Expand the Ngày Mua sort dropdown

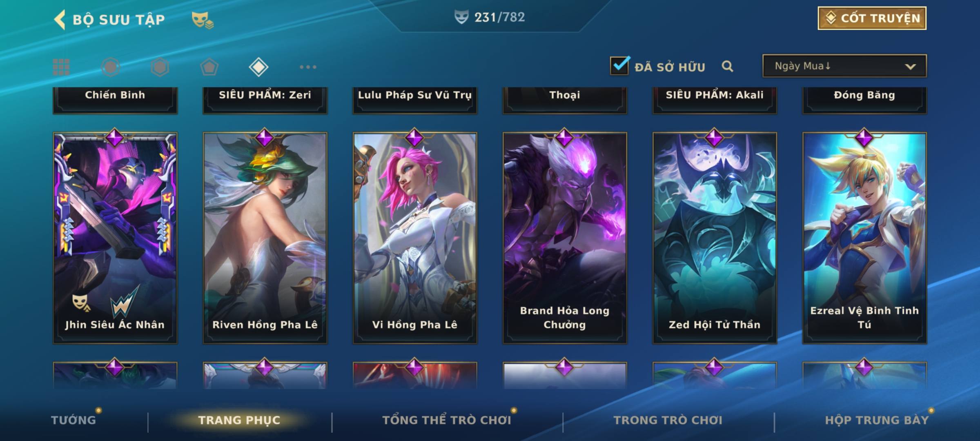pyautogui.click(x=844, y=66)
